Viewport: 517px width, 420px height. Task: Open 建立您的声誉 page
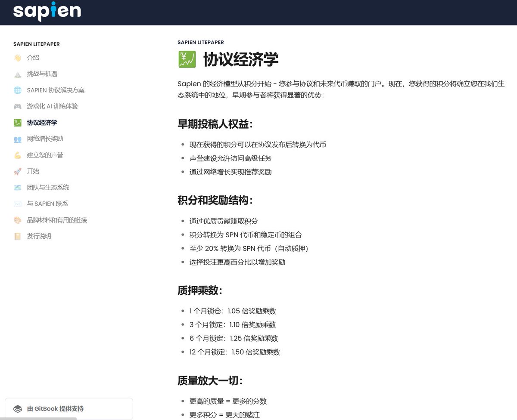click(x=45, y=155)
